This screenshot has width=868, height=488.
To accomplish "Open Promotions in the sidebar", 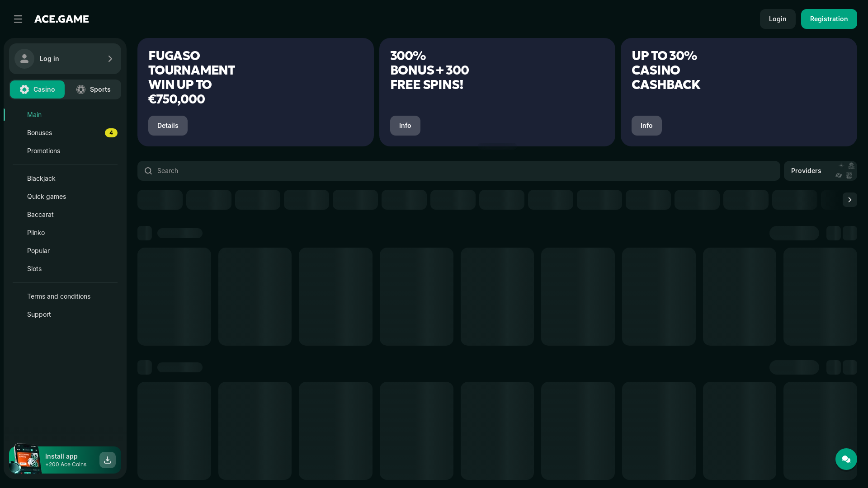I will tap(65, 151).
